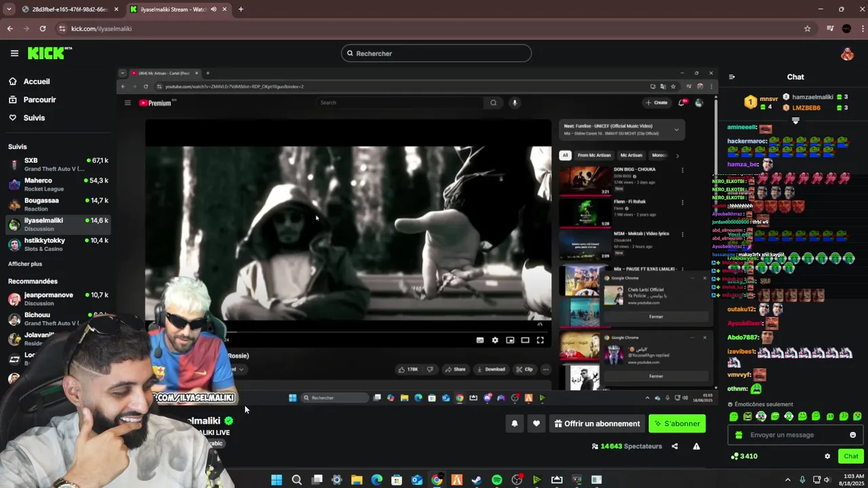Click Afficher plus to show more channels
The image size is (868, 488).
coord(25,264)
